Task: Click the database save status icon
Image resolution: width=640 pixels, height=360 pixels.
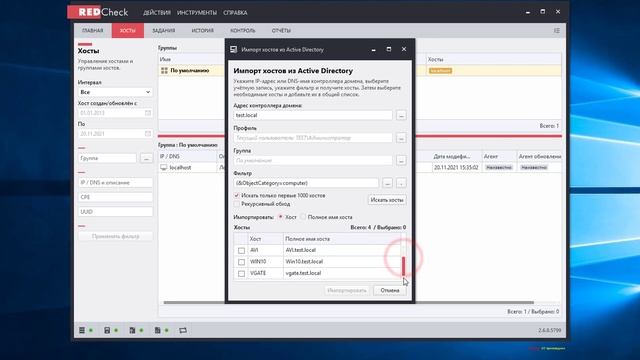Action: (107, 330)
